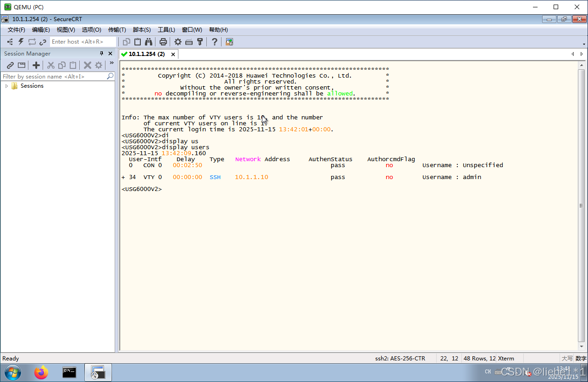Click the 10.1.1.10 address in terminal
The width and height of the screenshot is (588, 382).
251,177
